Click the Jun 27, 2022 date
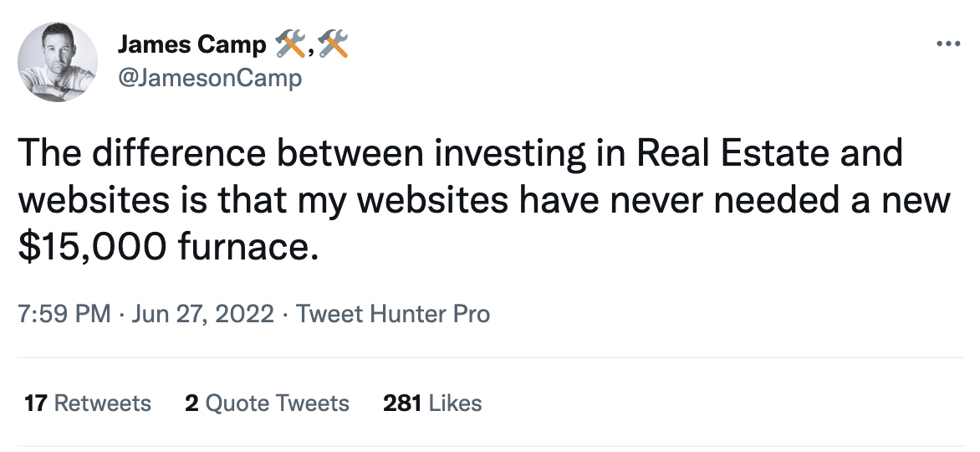 pyautogui.click(x=202, y=314)
